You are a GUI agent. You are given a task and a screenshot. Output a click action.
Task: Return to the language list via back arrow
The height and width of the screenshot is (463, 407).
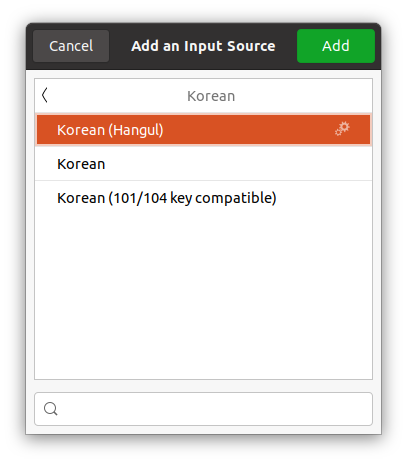(x=45, y=95)
